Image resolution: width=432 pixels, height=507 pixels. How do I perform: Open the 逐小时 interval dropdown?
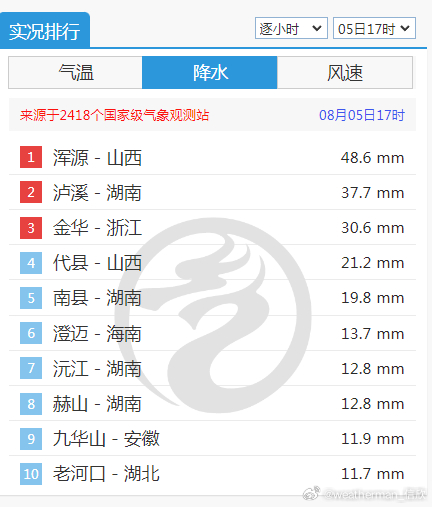[291, 28]
